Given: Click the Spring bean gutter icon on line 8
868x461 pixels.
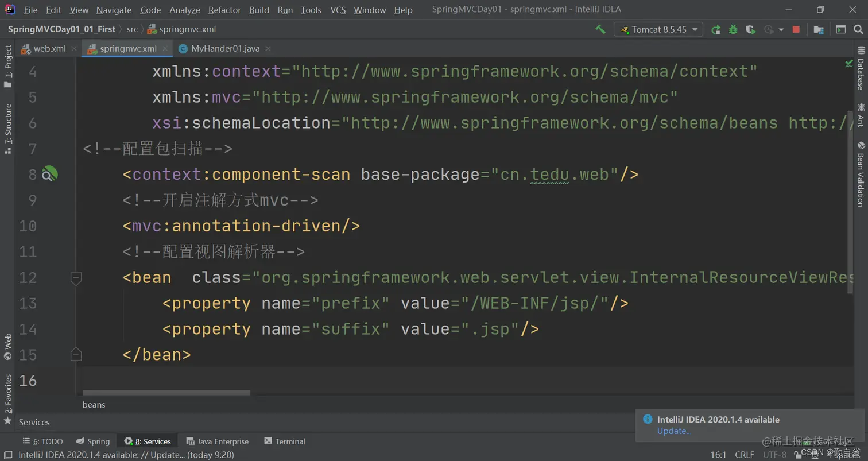Looking at the screenshot, I should [50, 174].
